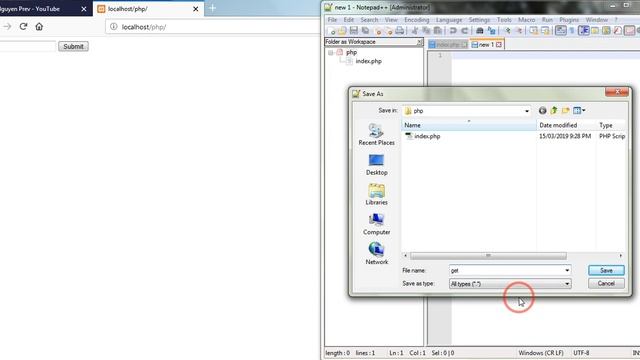Click the Undo icon in Notepad++ toolbar
Image resolution: width=640 pixels, height=360 pixels.
coord(453,31)
